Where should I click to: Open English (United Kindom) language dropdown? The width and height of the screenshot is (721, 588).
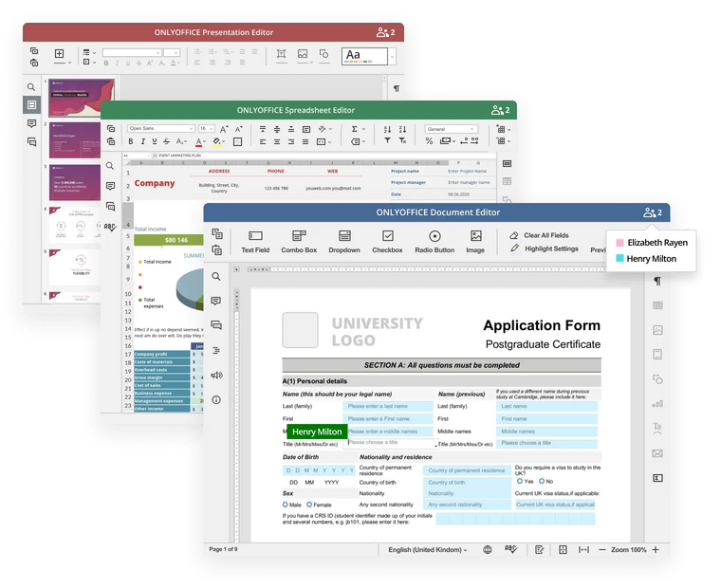point(428,549)
